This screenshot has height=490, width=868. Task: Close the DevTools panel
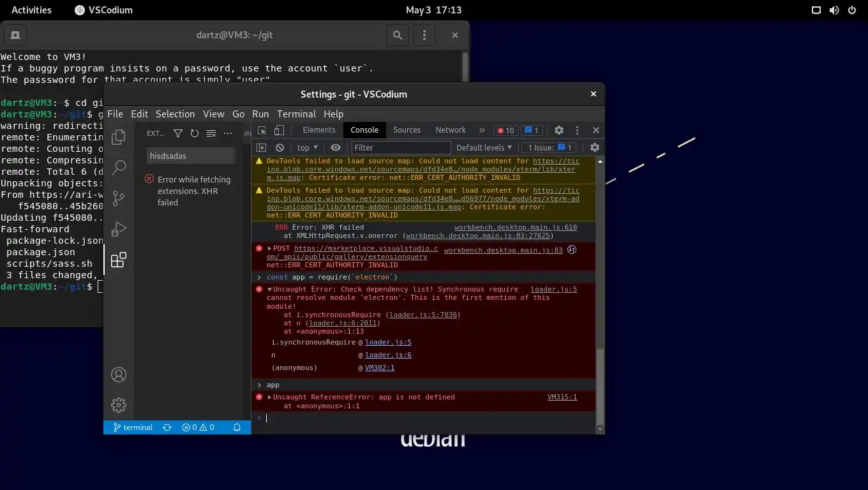596,130
